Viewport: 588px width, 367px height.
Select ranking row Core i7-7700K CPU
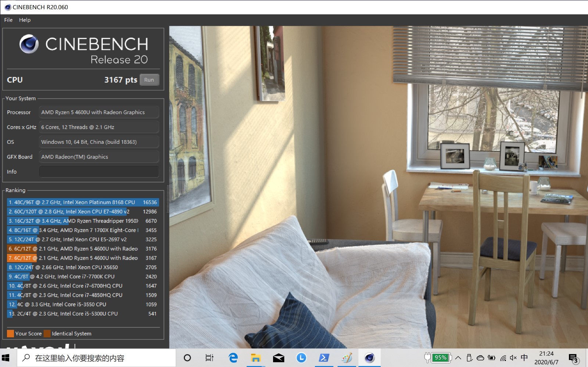tap(83, 277)
